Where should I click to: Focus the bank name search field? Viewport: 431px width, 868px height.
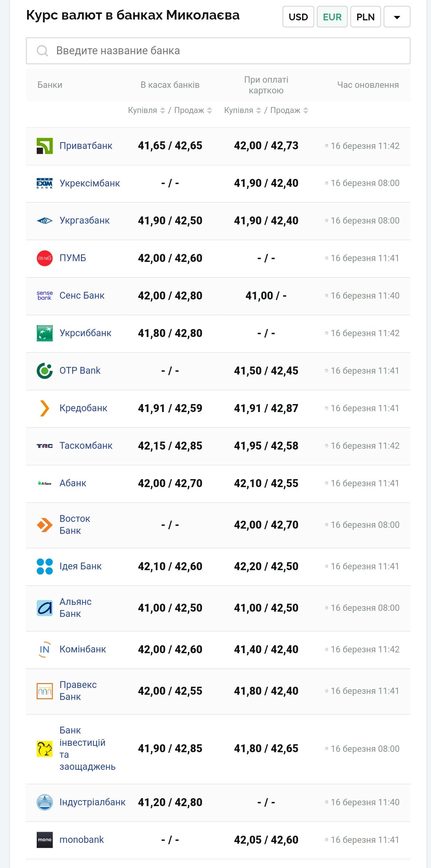coord(223,51)
